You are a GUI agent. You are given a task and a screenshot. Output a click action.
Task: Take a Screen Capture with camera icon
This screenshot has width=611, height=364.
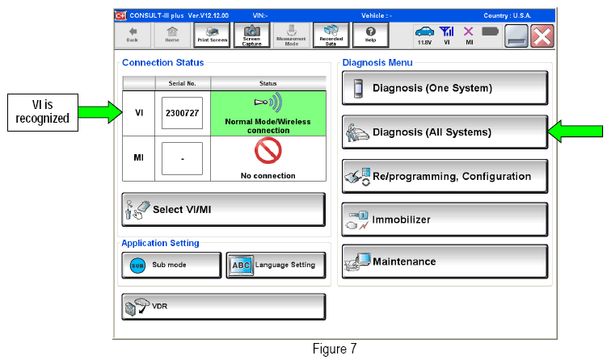click(251, 35)
